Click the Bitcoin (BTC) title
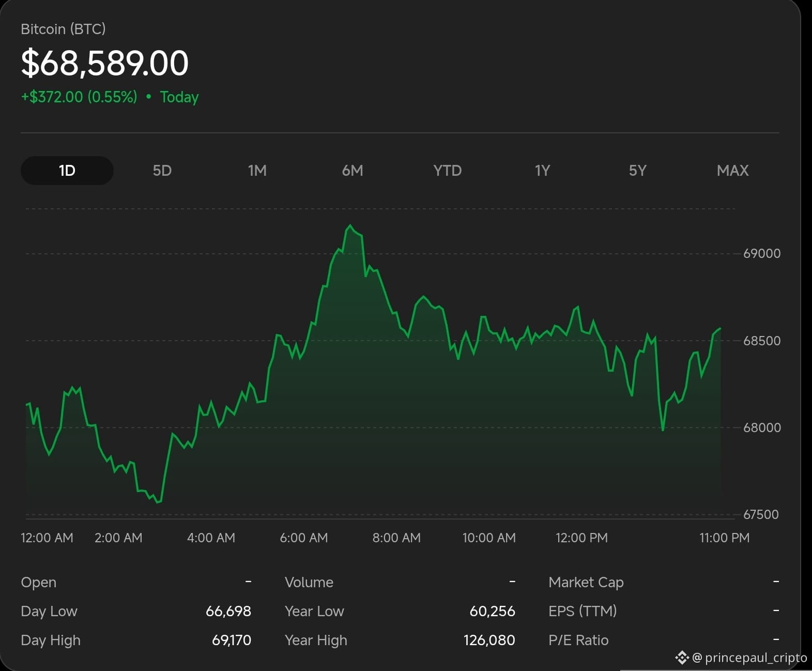The image size is (812, 671). click(63, 29)
